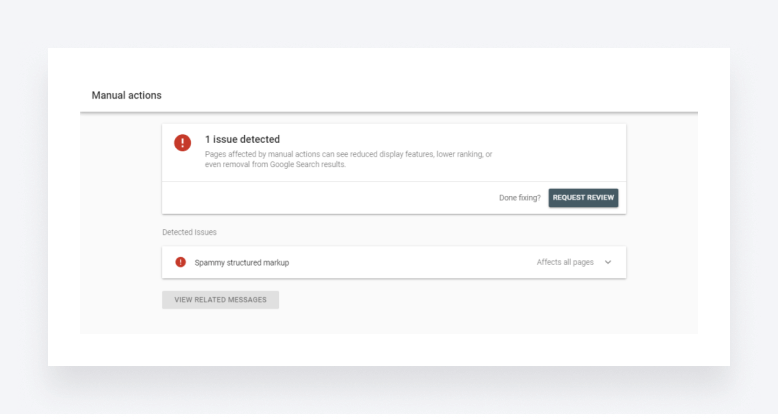
Task: Open the Spammy structured markup issue text
Action: (241, 262)
